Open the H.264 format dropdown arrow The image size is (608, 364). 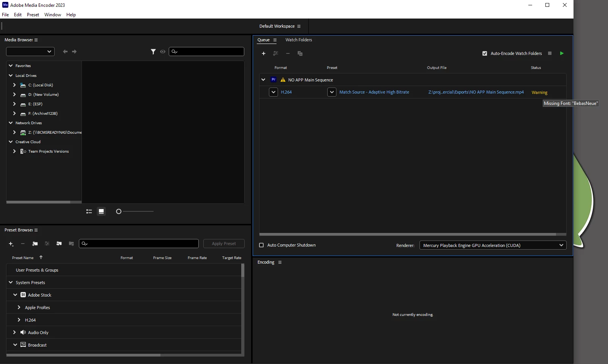[273, 92]
